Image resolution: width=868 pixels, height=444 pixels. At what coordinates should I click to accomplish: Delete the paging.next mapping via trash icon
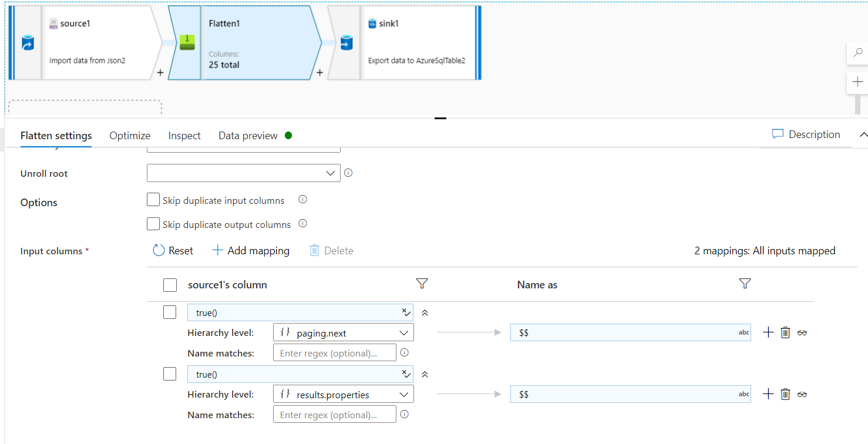tap(785, 332)
